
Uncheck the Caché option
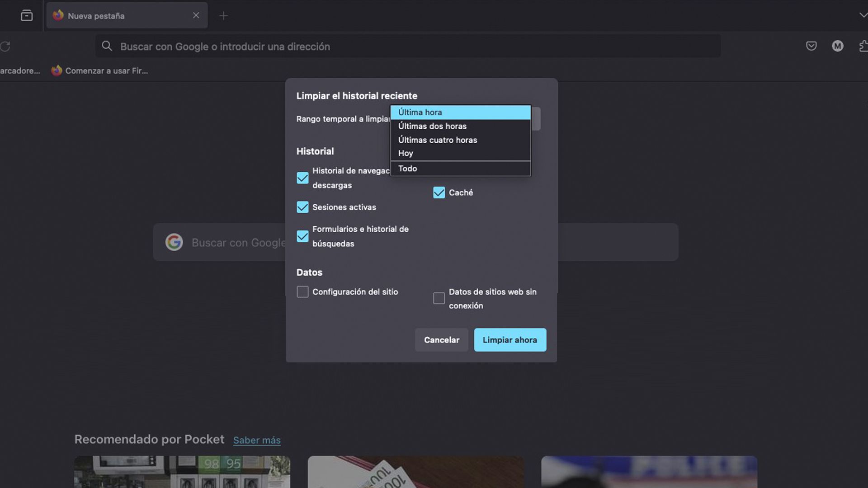[x=439, y=192]
